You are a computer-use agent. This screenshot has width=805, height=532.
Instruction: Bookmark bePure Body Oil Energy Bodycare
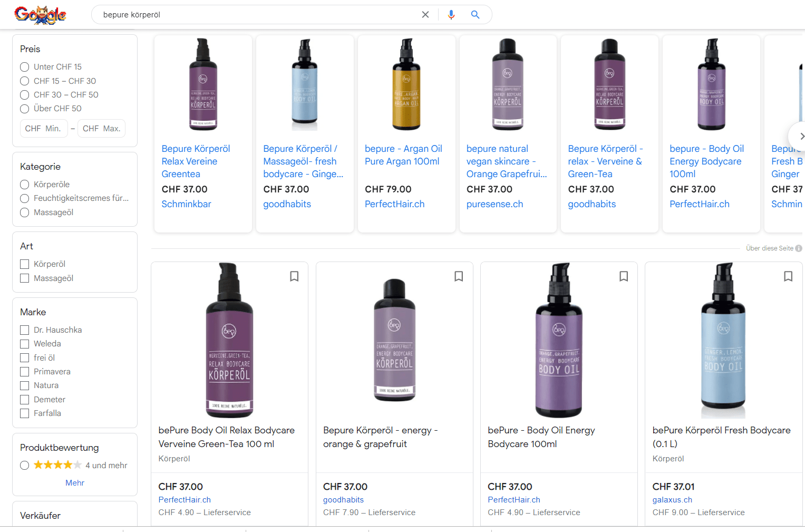(624, 276)
